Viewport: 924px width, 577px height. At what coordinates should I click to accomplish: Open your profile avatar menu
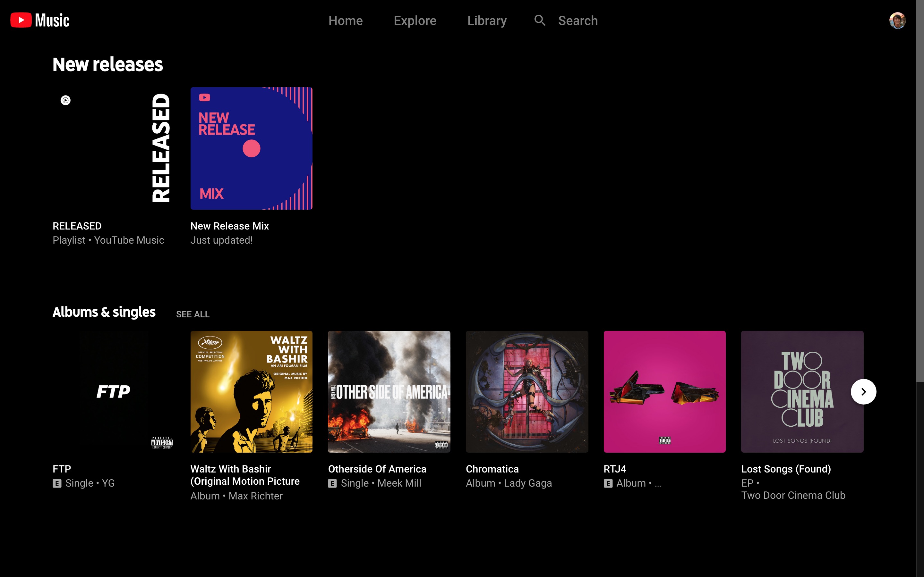(x=897, y=20)
